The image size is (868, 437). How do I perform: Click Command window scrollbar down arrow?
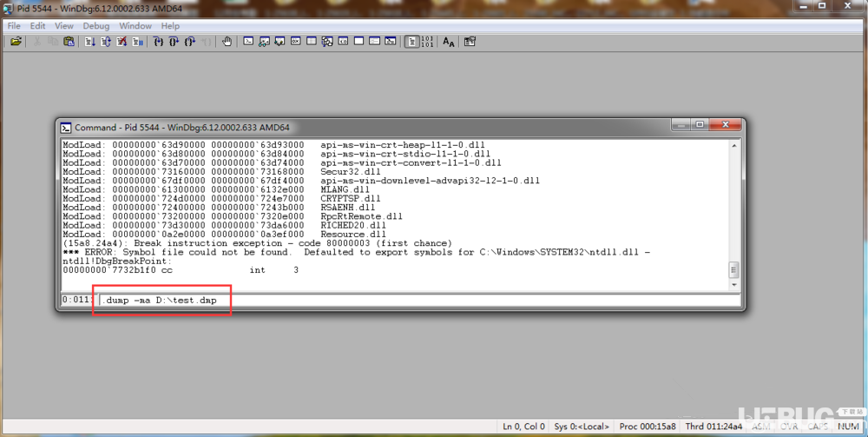coord(734,285)
